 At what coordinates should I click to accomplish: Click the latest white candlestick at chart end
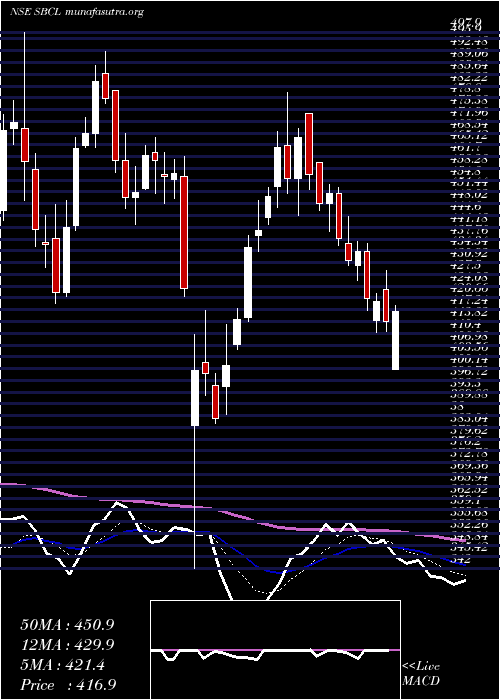click(x=395, y=340)
